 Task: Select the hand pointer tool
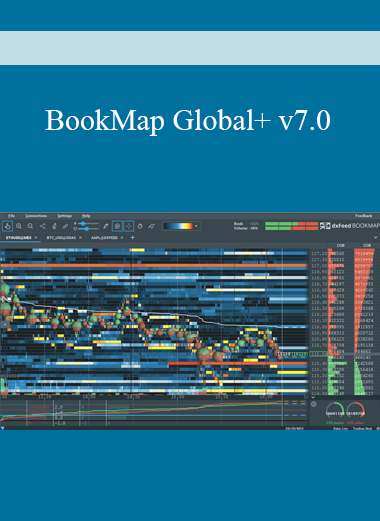[x=7, y=226]
